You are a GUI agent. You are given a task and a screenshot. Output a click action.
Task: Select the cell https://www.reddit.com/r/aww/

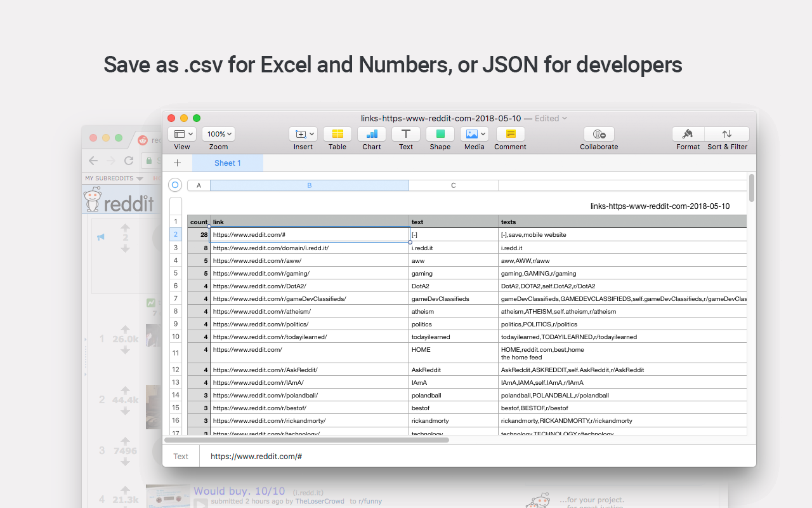pyautogui.click(x=310, y=260)
